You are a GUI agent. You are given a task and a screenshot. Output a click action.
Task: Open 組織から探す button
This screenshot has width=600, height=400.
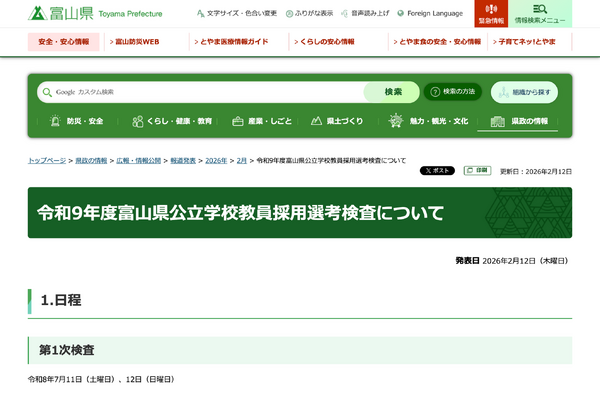pyautogui.click(x=524, y=92)
